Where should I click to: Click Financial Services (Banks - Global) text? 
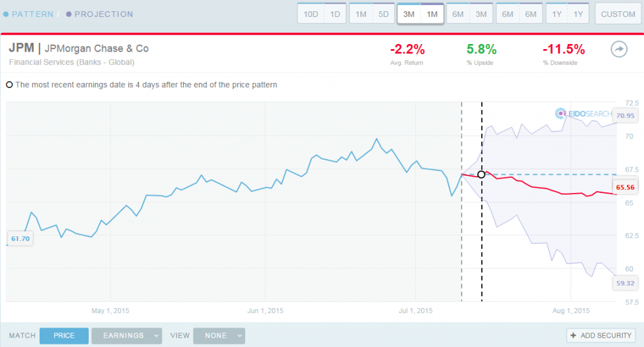click(72, 62)
